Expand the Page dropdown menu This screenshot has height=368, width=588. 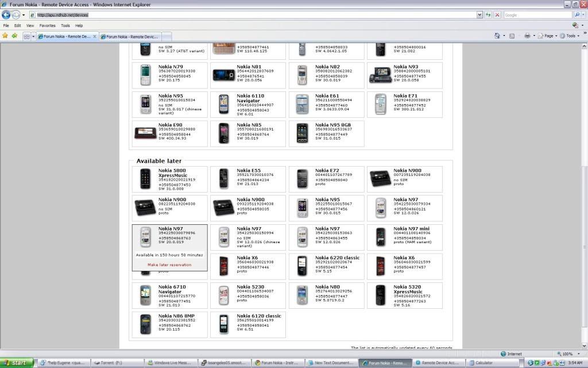click(548, 36)
